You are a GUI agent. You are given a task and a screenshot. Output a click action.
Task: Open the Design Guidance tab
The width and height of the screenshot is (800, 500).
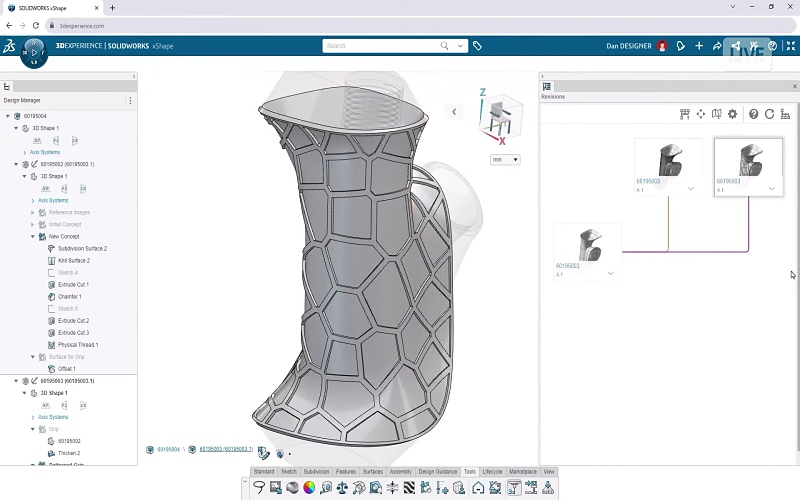coord(438,471)
